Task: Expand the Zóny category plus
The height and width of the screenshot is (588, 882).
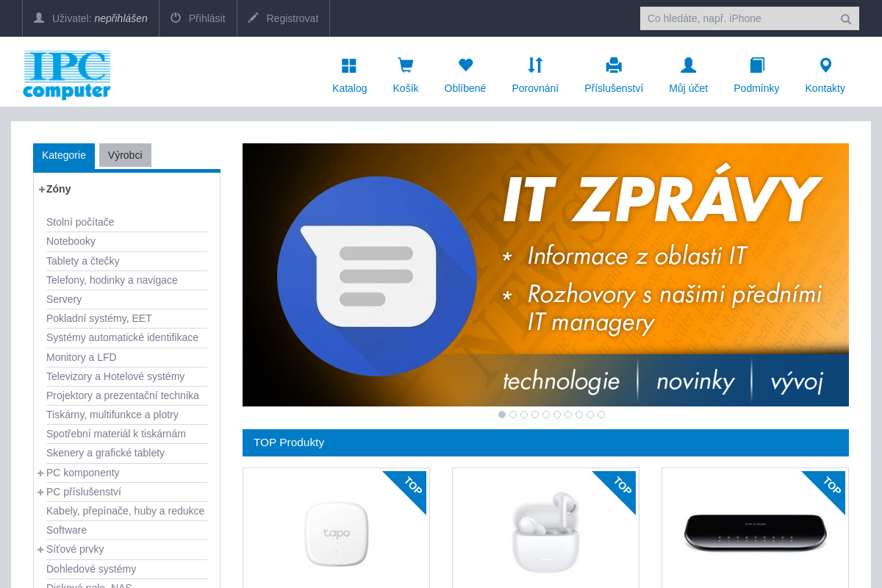Action: 42,190
